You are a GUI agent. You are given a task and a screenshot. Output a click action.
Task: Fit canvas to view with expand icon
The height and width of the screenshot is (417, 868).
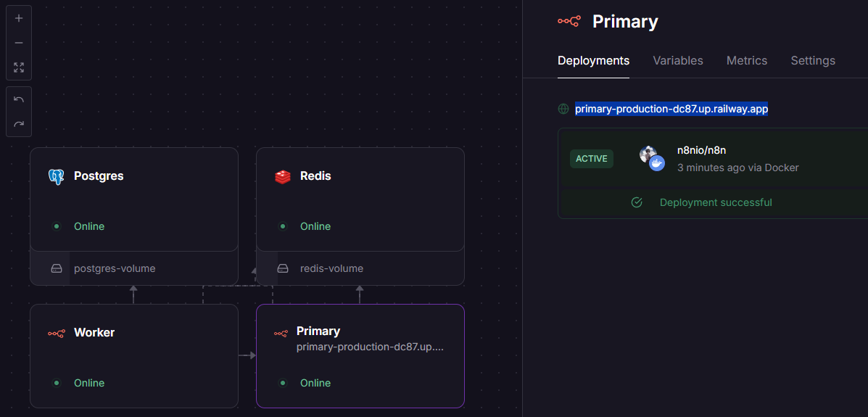pyautogui.click(x=19, y=67)
